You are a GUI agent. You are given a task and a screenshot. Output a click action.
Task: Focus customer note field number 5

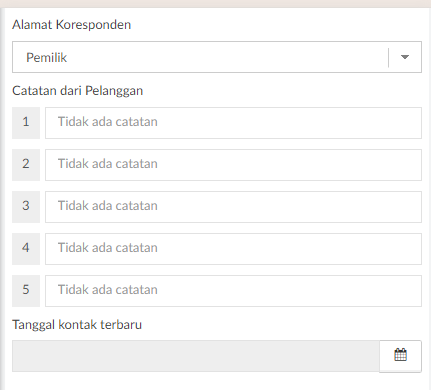[x=233, y=291]
